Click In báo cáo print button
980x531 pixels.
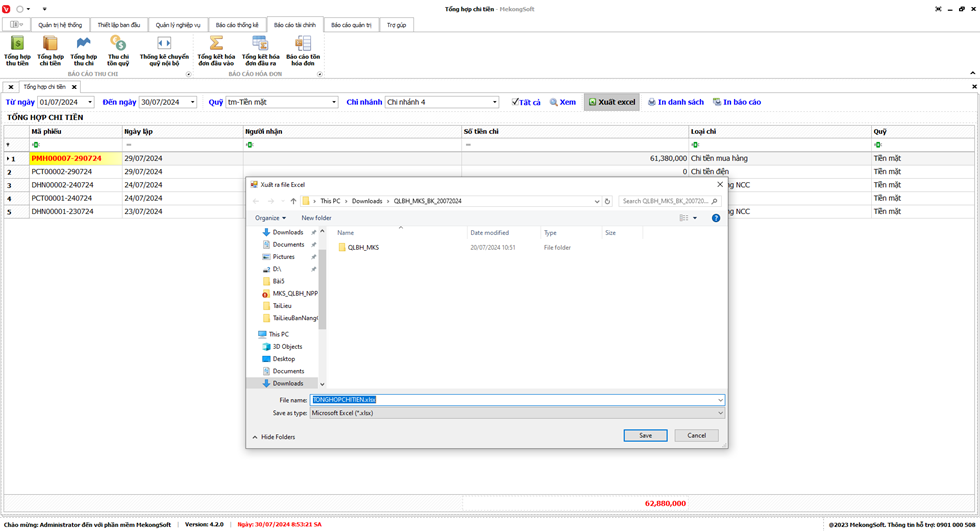point(737,102)
